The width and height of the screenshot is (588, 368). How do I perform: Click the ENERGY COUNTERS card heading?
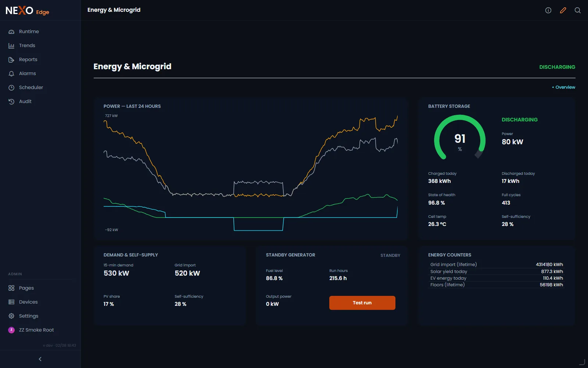pos(449,255)
